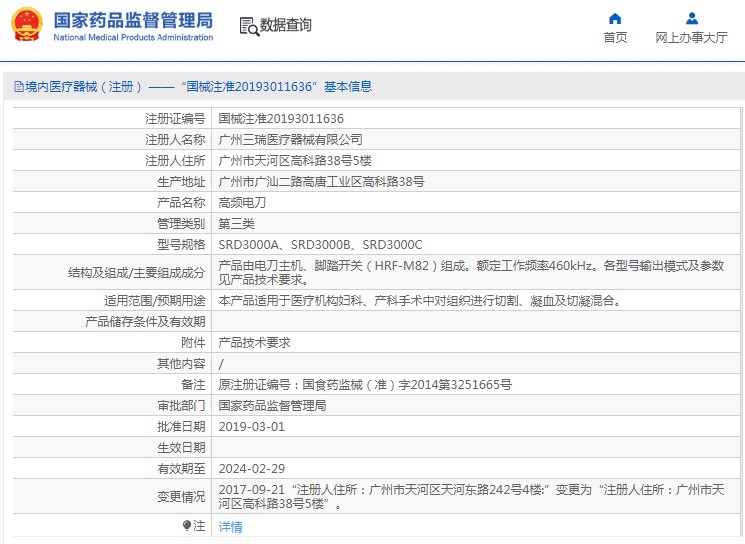Click the 产品储存条件及有效期 label
Screen dimensions: 745x544
pyautogui.click(x=145, y=322)
